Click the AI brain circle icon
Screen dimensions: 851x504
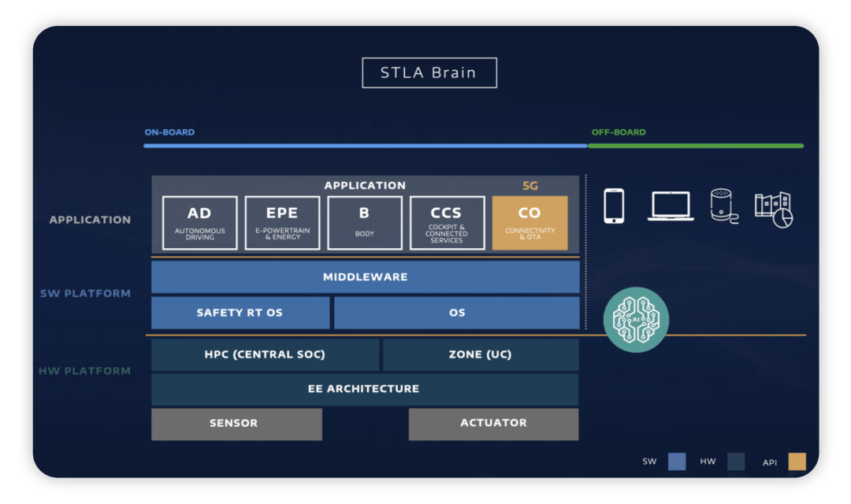coord(636,320)
